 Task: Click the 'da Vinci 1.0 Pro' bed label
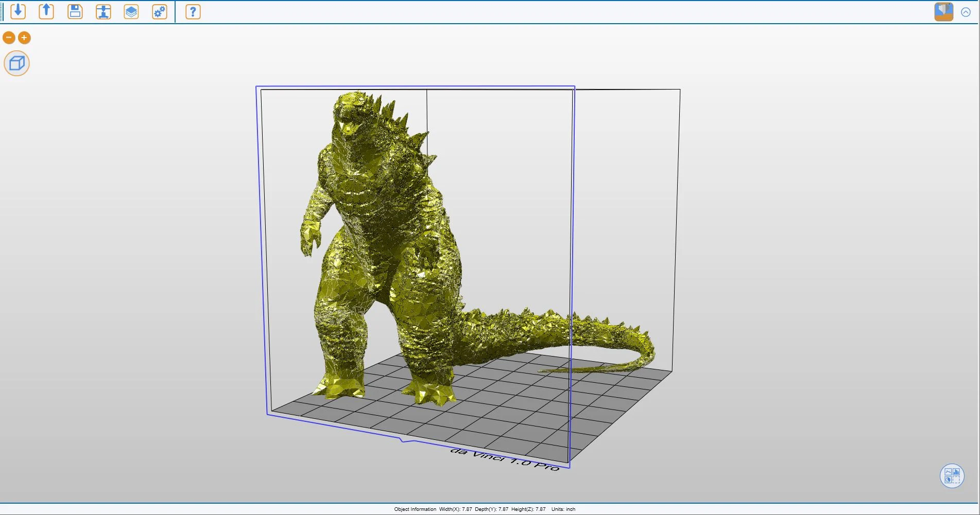pyautogui.click(x=505, y=459)
